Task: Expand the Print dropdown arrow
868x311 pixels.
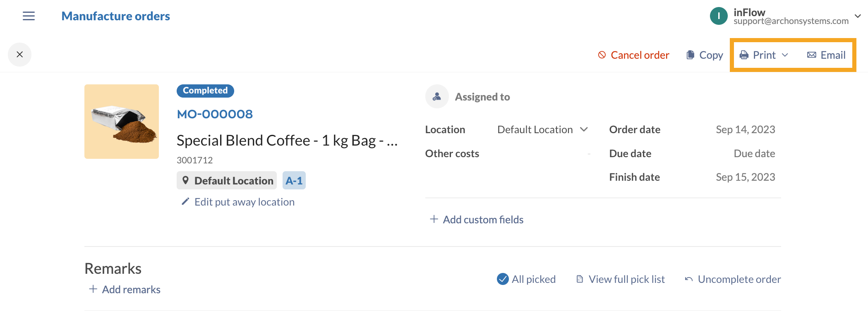Action: 785,55
